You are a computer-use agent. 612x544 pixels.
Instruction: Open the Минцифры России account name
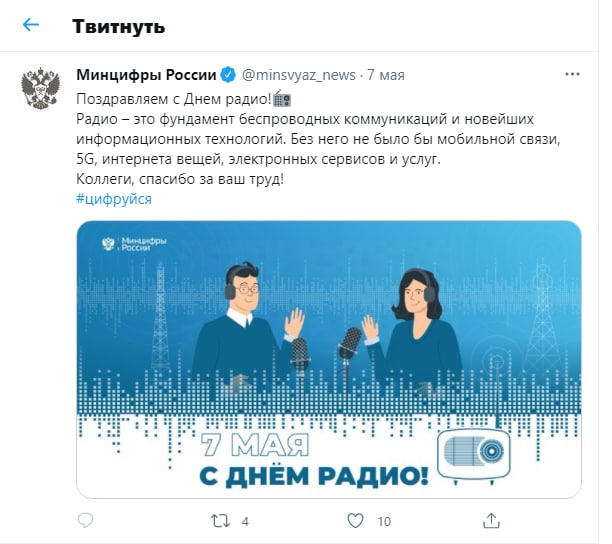146,75
